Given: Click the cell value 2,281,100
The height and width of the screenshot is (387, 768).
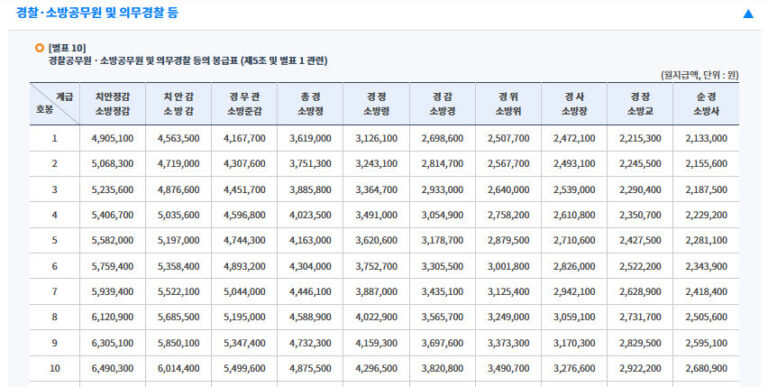Looking at the screenshot, I should coord(706,241).
